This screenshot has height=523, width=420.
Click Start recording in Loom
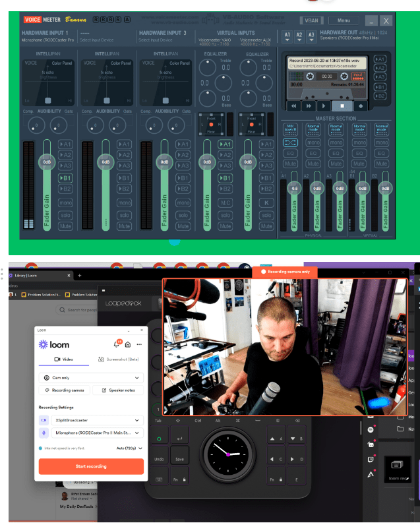pos(91,466)
